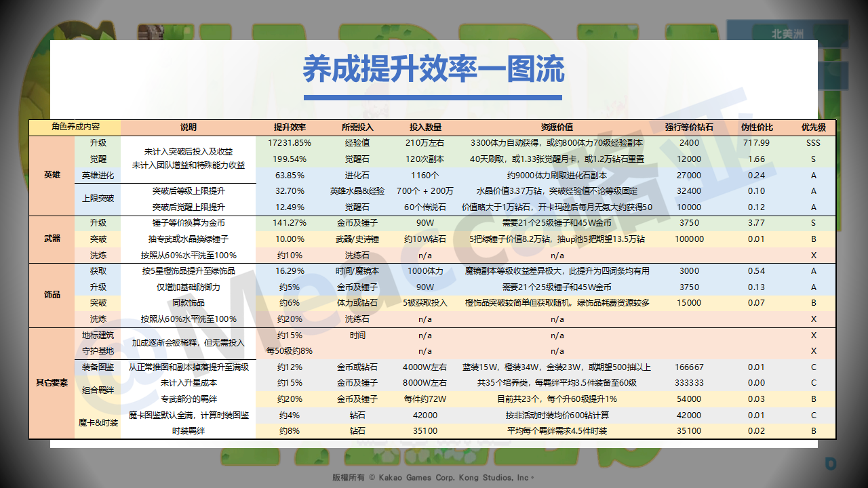Click the 333333 diamond value

point(689,383)
